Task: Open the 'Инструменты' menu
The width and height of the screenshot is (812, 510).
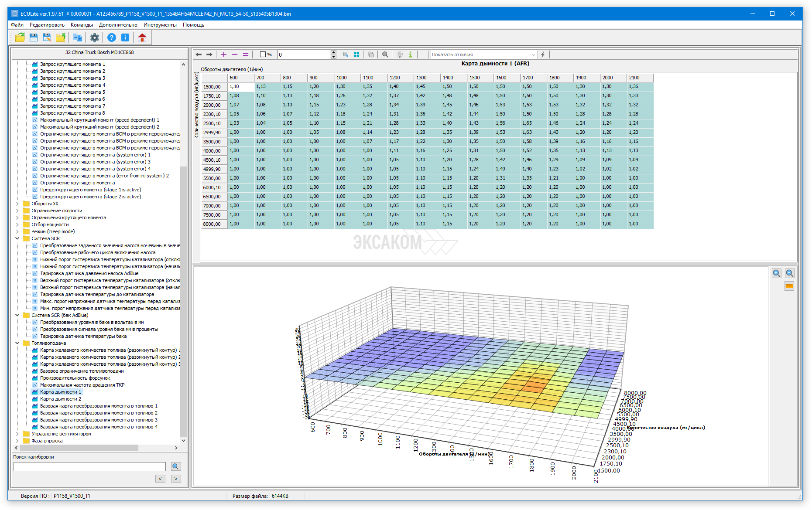Action: click(160, 25)
